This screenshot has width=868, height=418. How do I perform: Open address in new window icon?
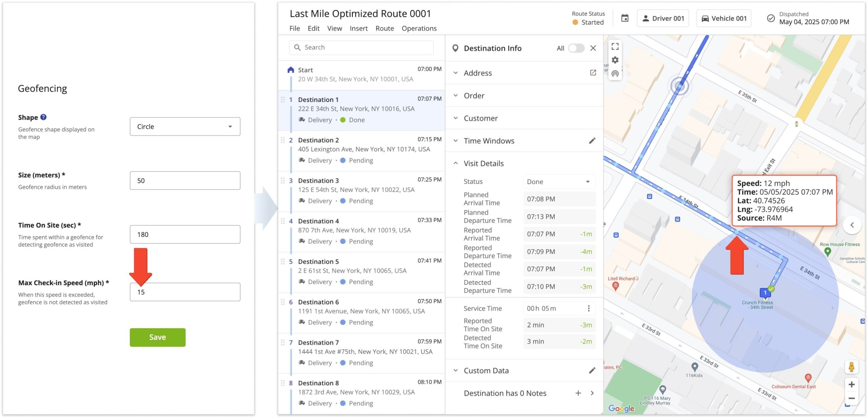(593, 72)
